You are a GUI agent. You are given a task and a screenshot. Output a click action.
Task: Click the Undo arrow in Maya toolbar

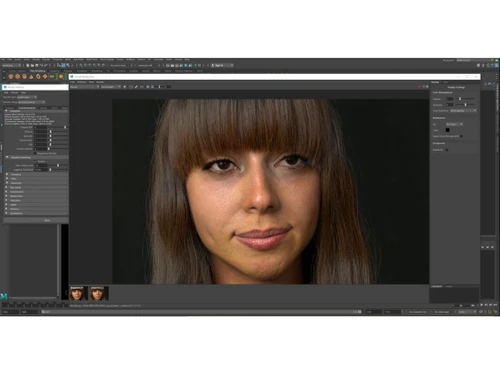[41, 65]
